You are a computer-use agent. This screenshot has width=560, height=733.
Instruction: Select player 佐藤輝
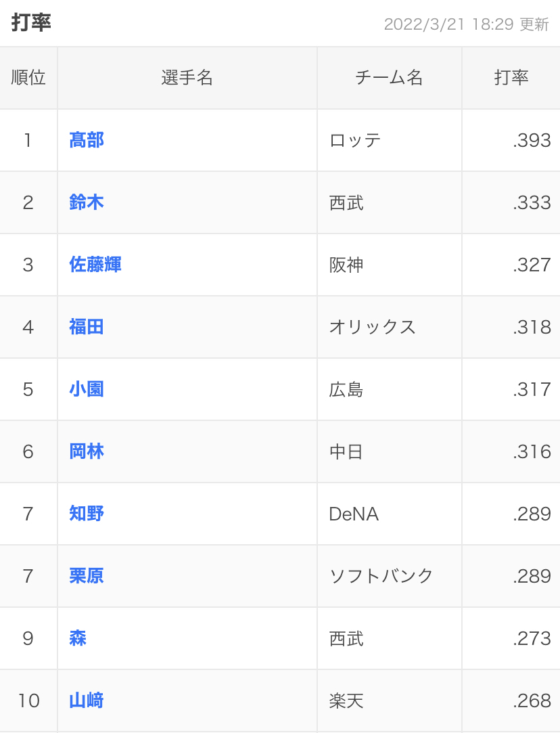pos(95,265)
